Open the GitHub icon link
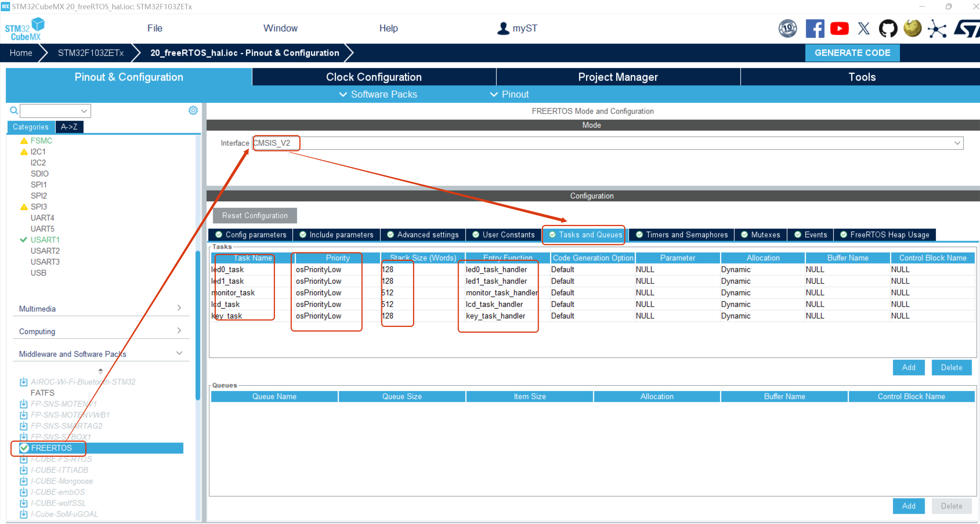 (888, 29)
